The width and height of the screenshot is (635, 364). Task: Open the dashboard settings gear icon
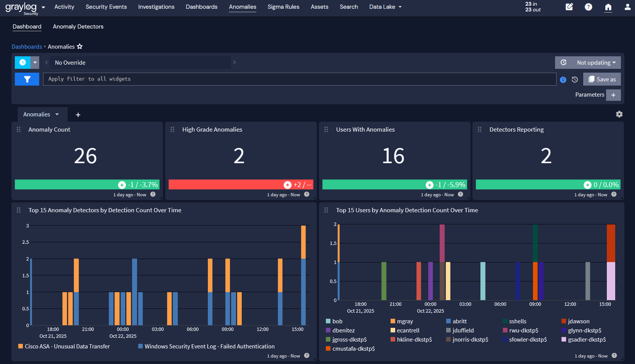pos(619,114)
